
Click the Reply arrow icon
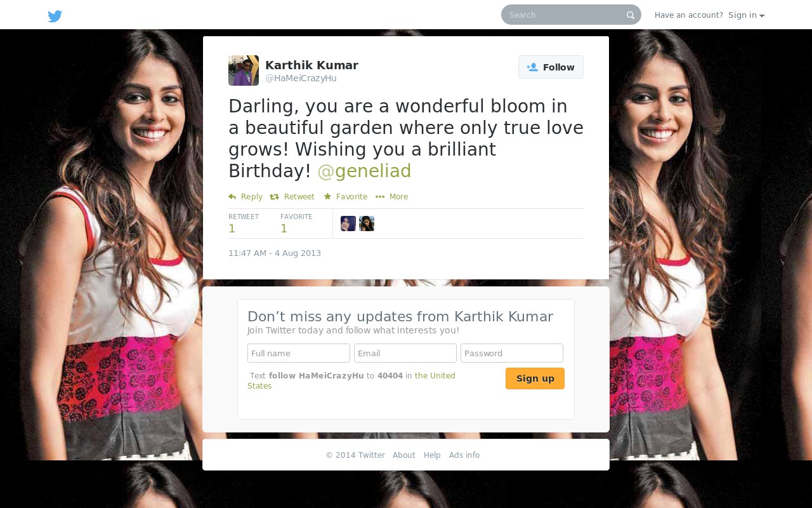pos(232,197)
